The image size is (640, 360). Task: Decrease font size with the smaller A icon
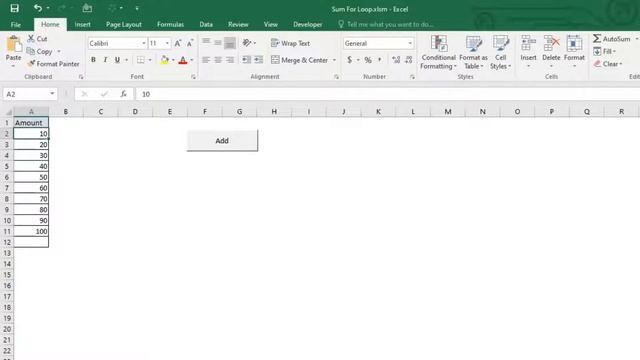click(190, 43)
